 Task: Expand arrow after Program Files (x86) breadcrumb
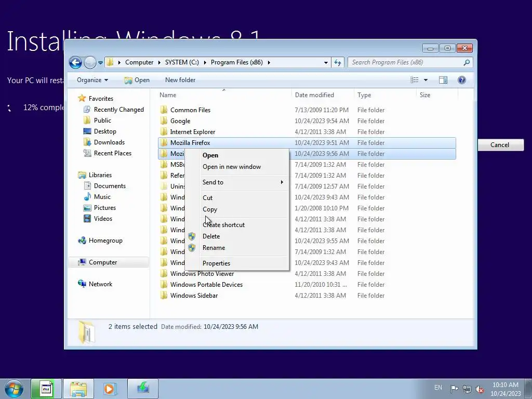click(x=269, y=62)
